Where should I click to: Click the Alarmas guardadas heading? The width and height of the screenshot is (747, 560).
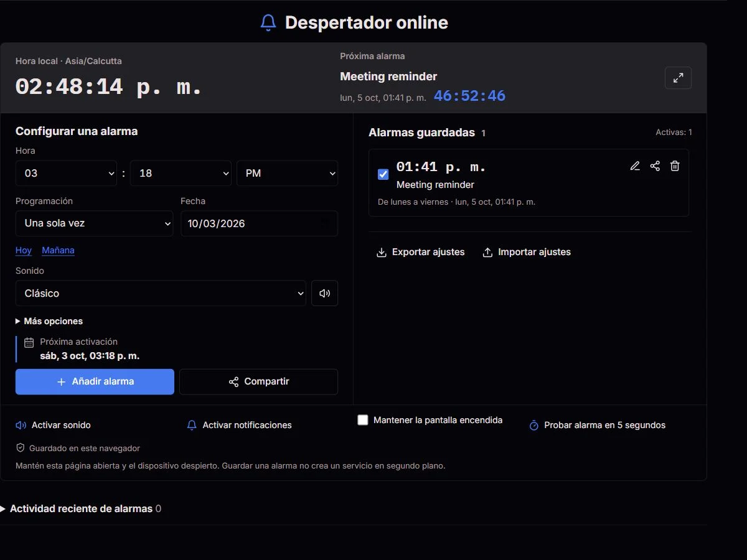tap(421, 133)
